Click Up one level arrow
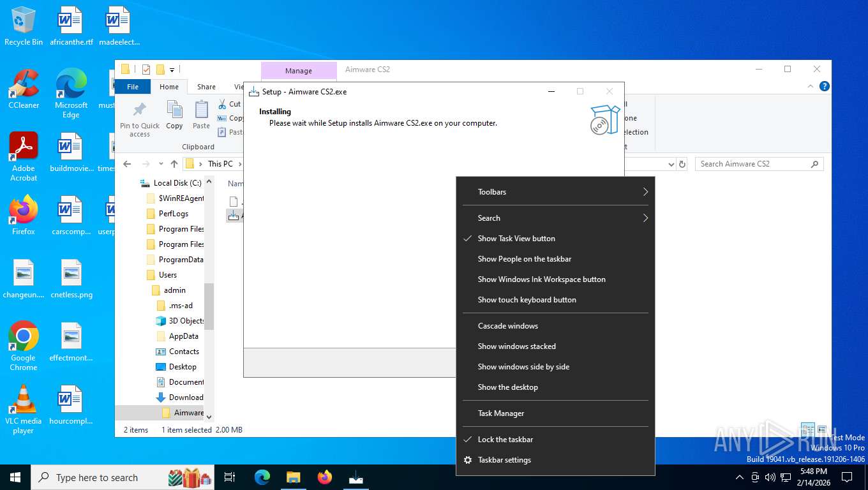 coord(174,164)
